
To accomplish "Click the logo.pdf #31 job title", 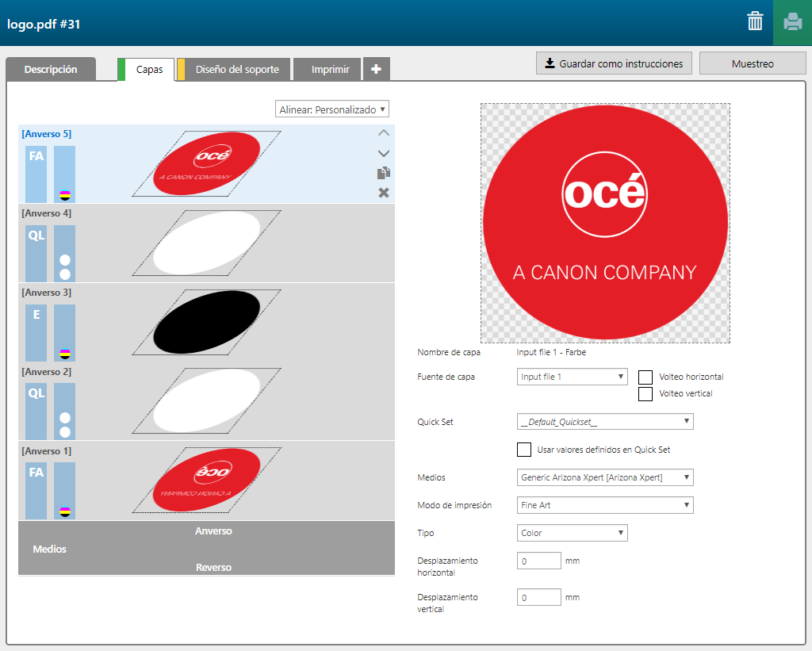I will coord(44,25).
